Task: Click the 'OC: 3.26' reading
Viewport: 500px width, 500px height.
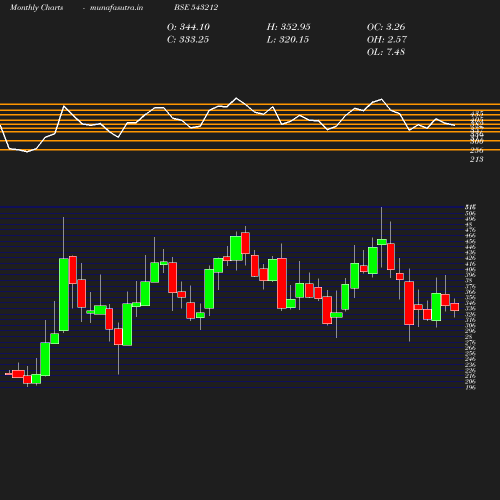Action: [x=386, y=27]
